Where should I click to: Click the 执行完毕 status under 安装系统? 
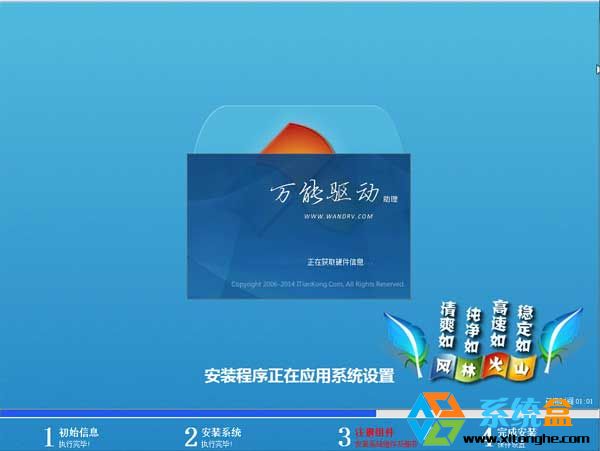coord(217,444)
